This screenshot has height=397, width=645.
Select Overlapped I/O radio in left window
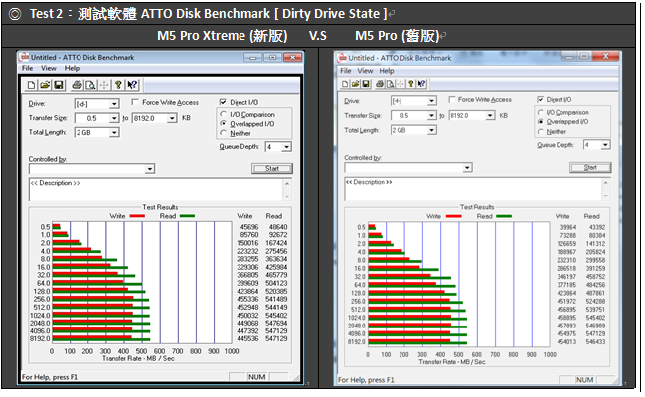(224, 123)
